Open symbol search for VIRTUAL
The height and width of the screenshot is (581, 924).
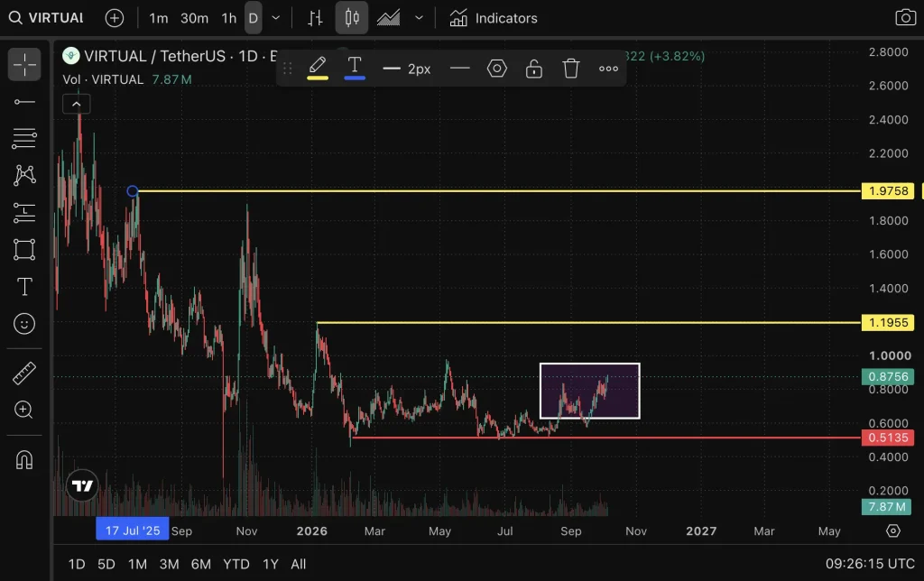coord(46,18)
